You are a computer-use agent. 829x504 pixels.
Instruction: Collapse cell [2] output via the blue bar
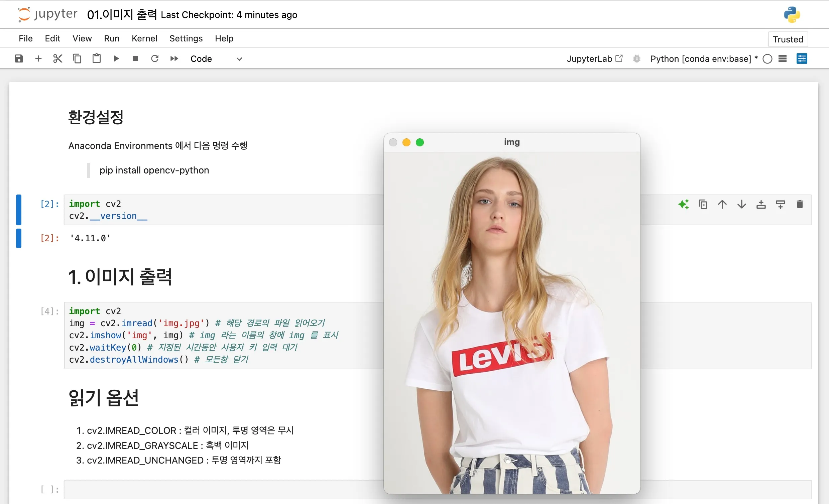(x=19, y=238)
